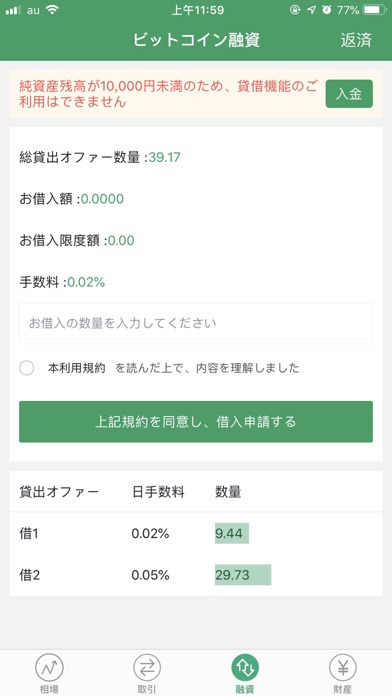Tap the cellular signal bars icon
The width and height of the screenshot is (392, 696).
click(13, 10)
